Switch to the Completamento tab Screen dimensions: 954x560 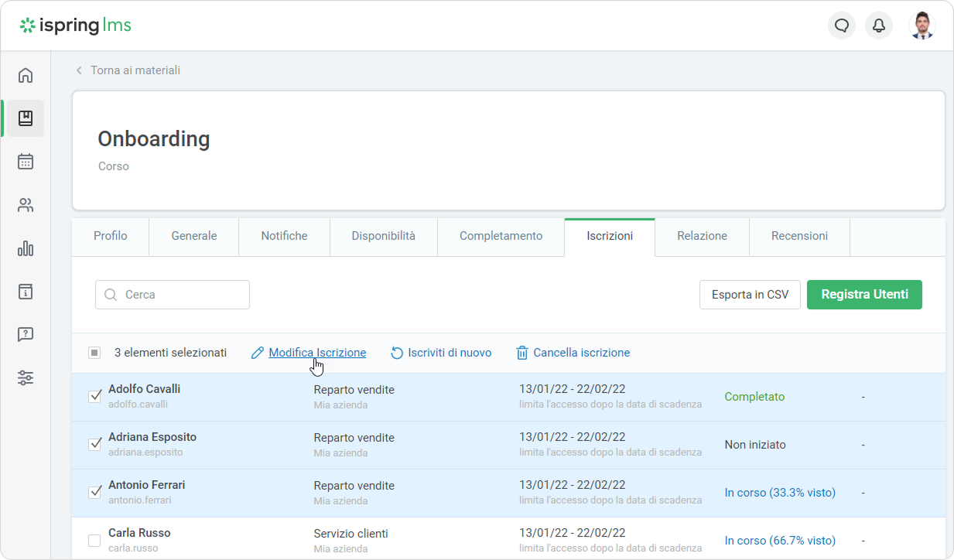pyautogui.click(x=501, y=236)
